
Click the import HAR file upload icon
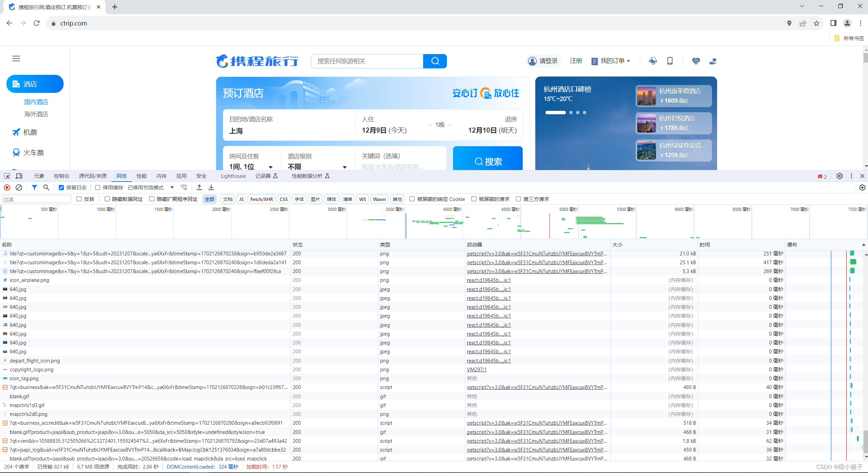pos(199,187)
